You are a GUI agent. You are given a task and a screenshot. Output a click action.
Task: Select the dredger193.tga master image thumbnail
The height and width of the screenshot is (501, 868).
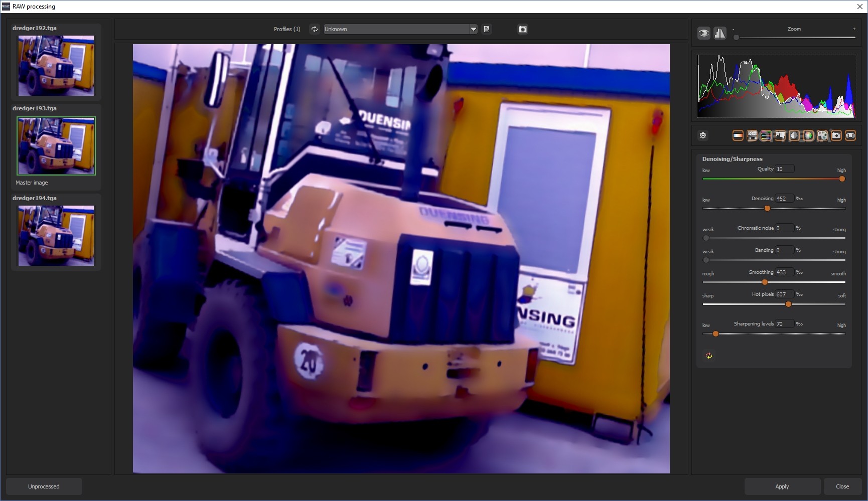coord(56,146)
